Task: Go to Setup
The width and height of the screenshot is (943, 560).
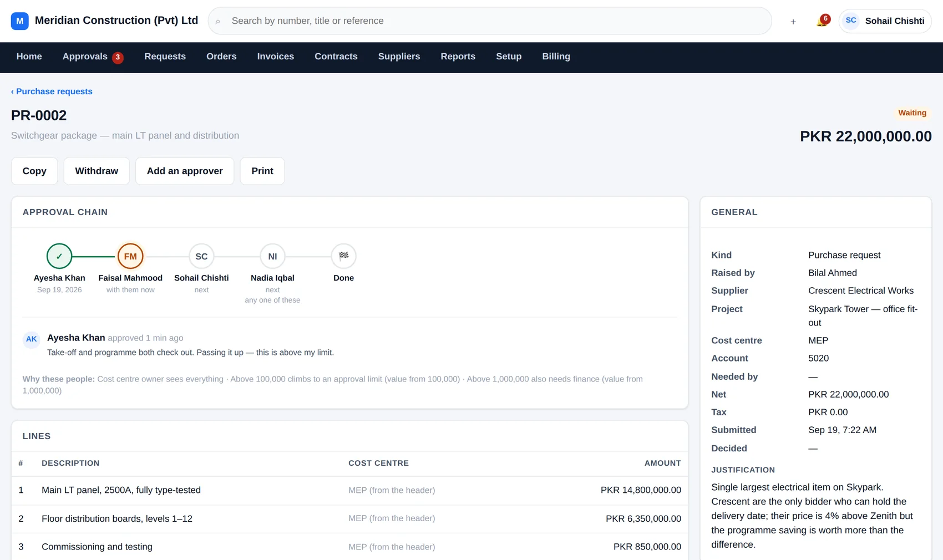Action: [x=509, y=57]
